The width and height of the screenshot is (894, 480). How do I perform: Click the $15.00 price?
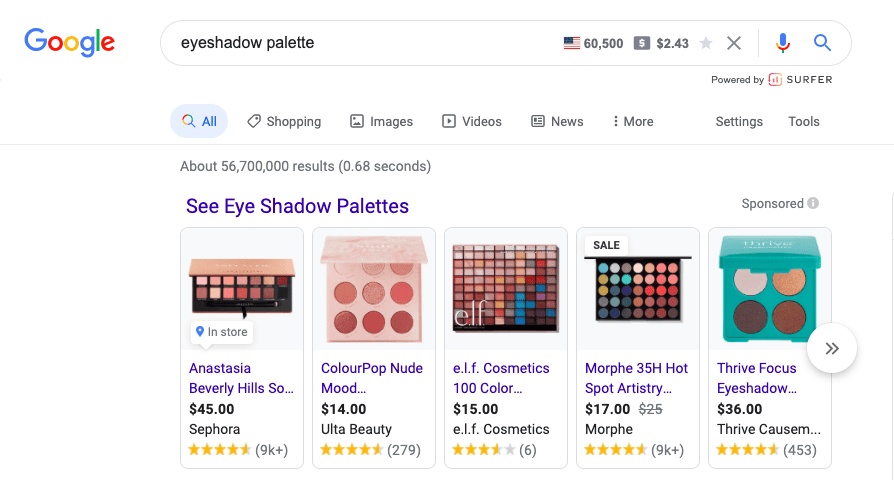[476, 409]
